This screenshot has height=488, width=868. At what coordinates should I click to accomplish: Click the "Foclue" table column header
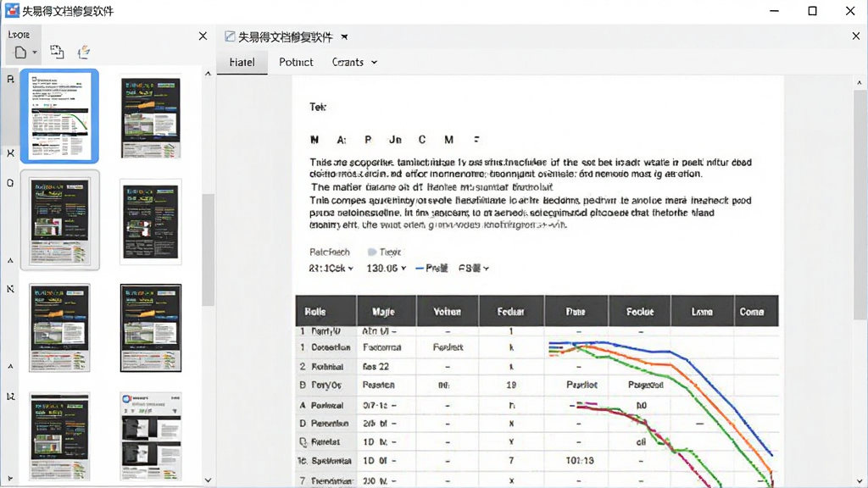640,312
